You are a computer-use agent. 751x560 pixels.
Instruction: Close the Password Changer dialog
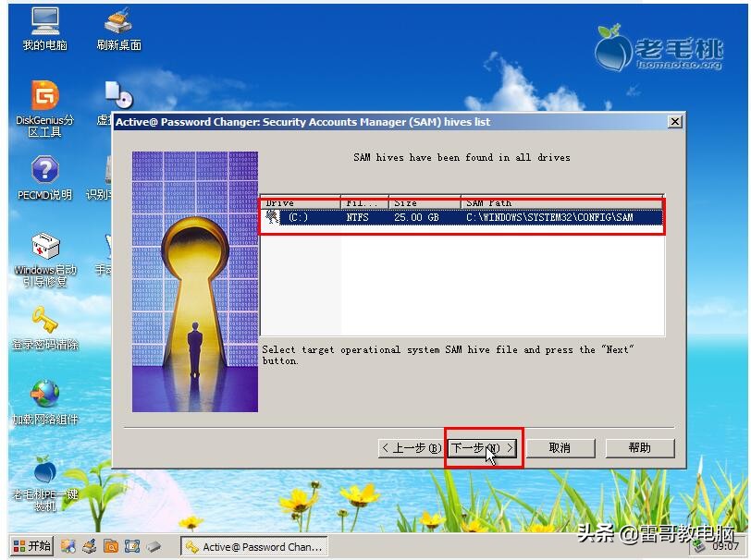[674, 122]
